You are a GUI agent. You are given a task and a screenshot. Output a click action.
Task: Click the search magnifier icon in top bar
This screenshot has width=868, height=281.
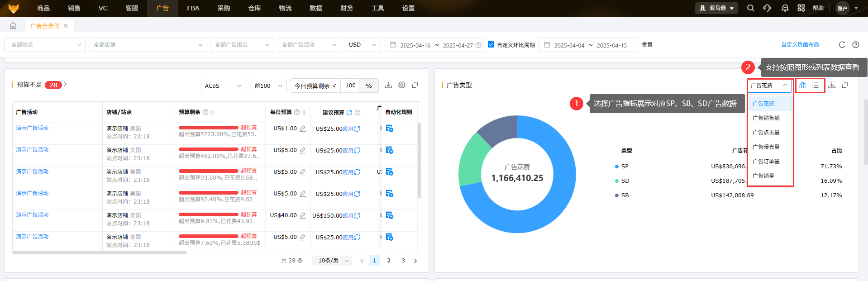750,8
